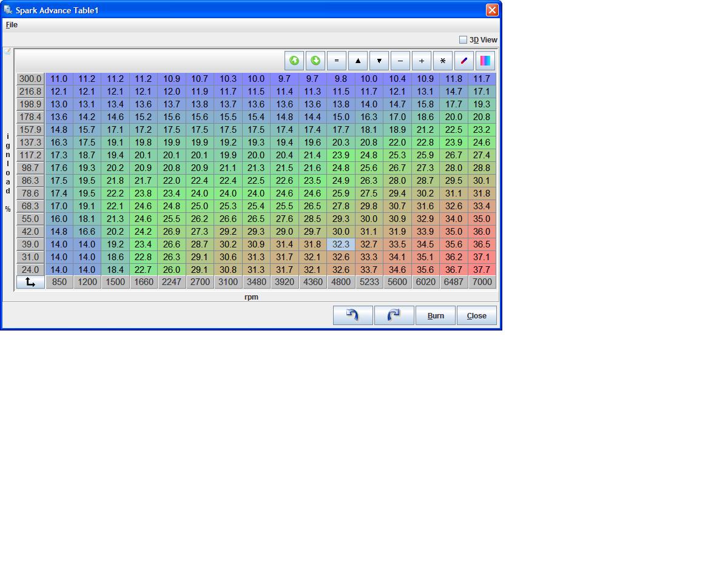Click the redo arrow button
Image resolution: width=728 pixels, height=584 pixels.
(394, 315)
